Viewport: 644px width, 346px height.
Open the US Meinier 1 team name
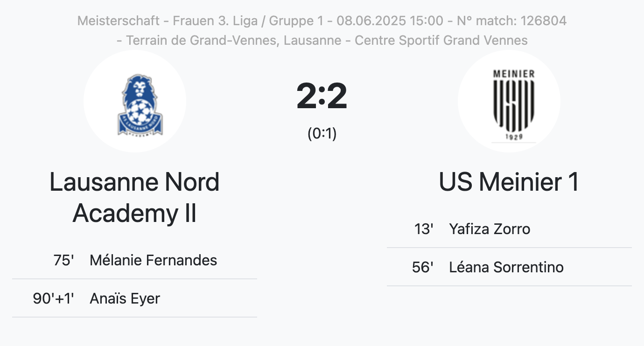click(x=509, y=182)
